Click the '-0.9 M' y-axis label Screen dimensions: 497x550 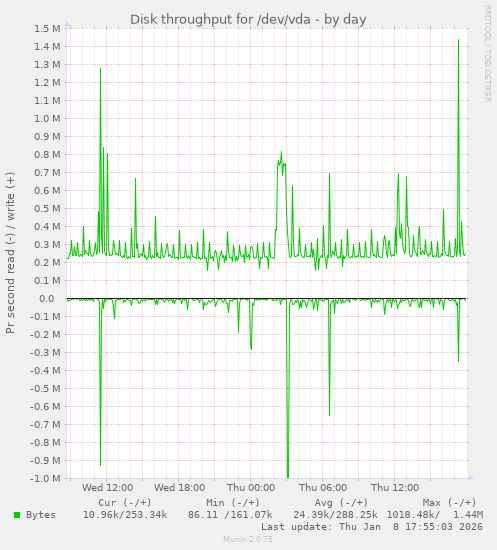[x=45, y=461]
